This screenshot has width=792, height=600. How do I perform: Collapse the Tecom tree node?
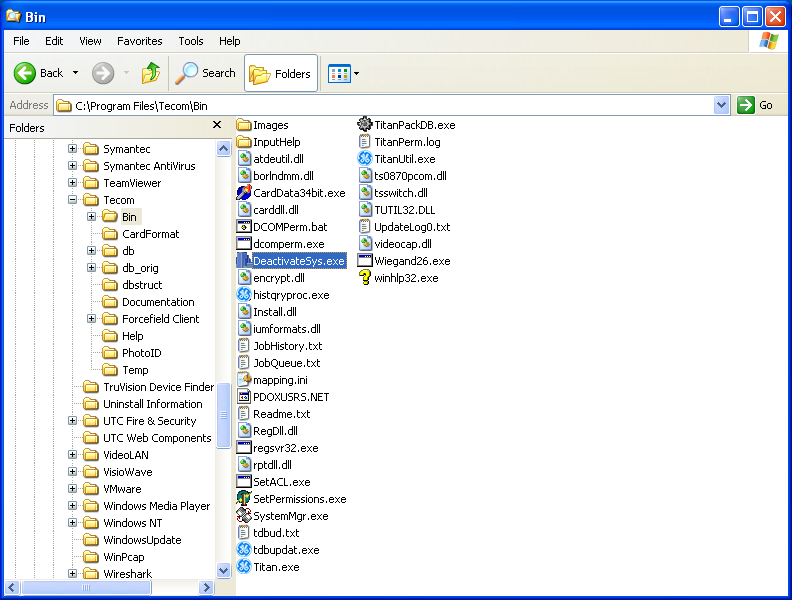[x=73, y=199]
